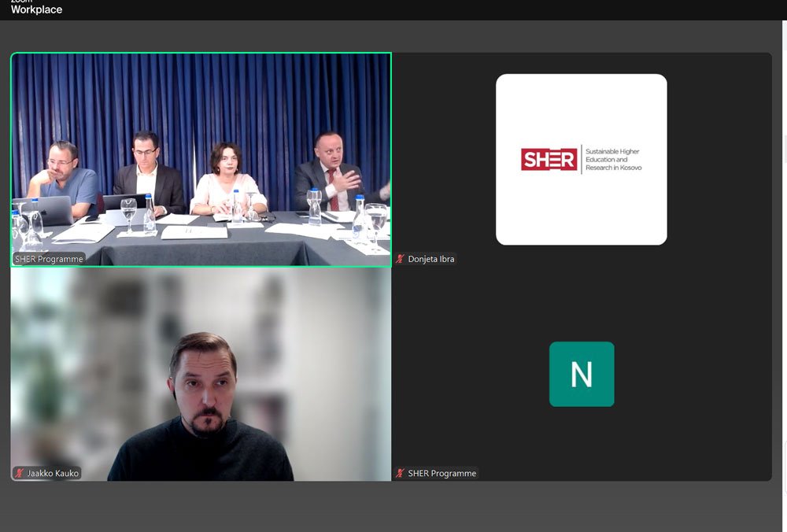
Task: Click SHER Programme label under N avatar
Action: 442,473
